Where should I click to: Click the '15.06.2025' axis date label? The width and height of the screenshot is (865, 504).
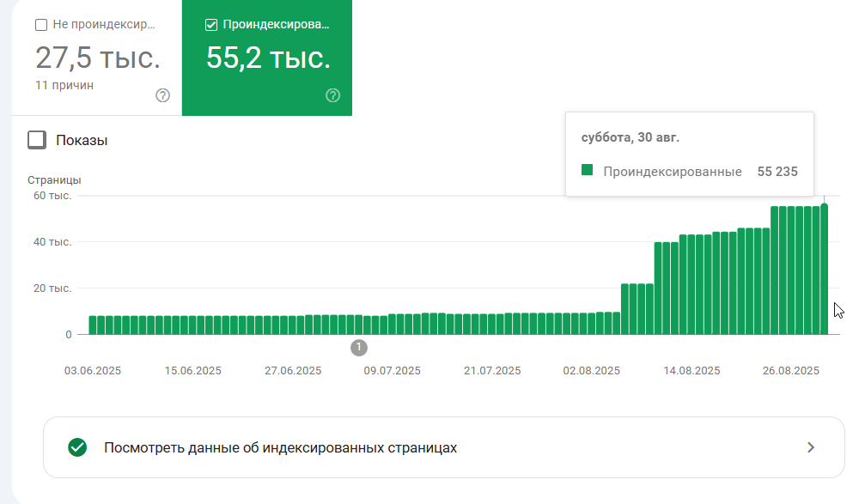(x=192, y=371)
